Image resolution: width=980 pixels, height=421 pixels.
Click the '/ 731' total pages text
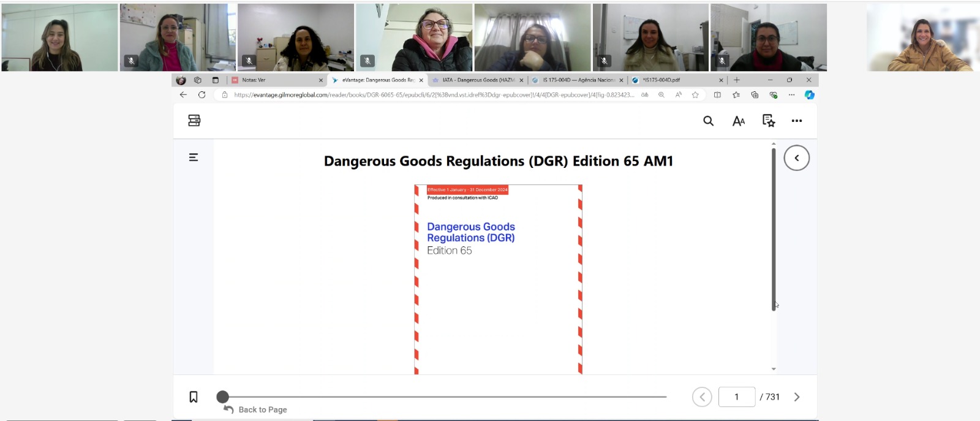pyautogui.click(x=770, y=397)
